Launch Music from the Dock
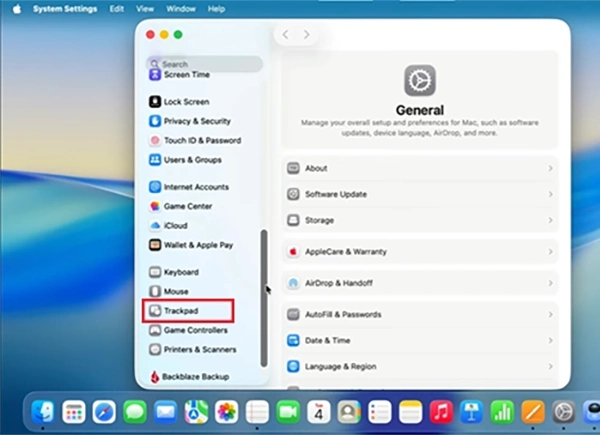The height and width of the screenshot is (435, 600). point(441,412)
